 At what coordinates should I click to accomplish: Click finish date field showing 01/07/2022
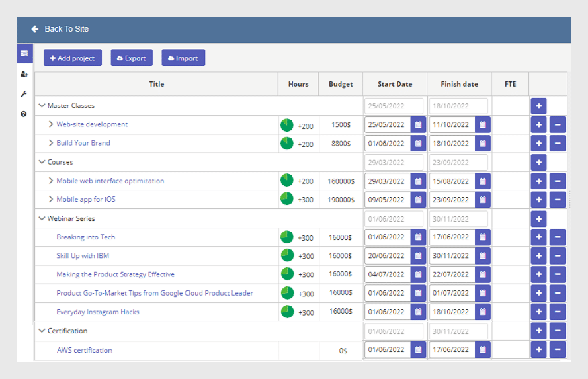[452, 293]
